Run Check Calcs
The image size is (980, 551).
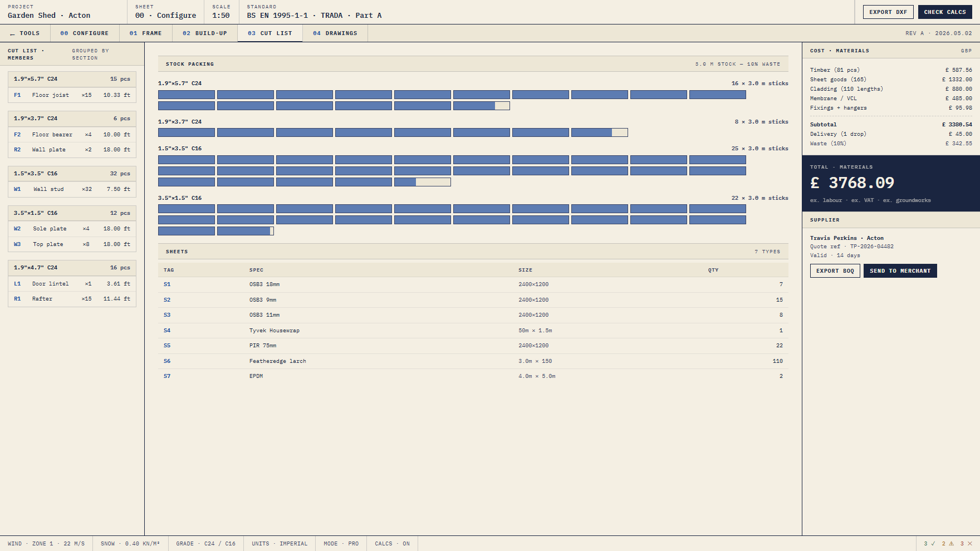click(x=945, y=12)
